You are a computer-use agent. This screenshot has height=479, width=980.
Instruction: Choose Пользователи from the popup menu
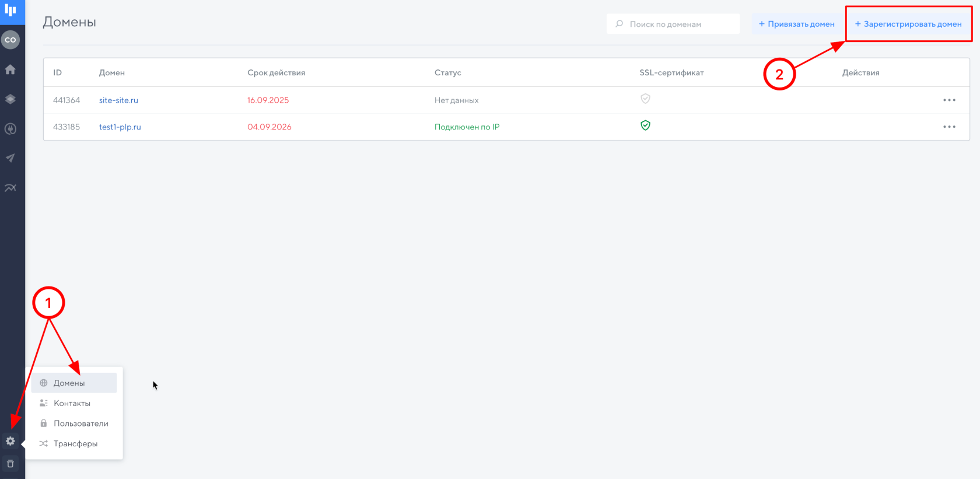coord(80,424)
